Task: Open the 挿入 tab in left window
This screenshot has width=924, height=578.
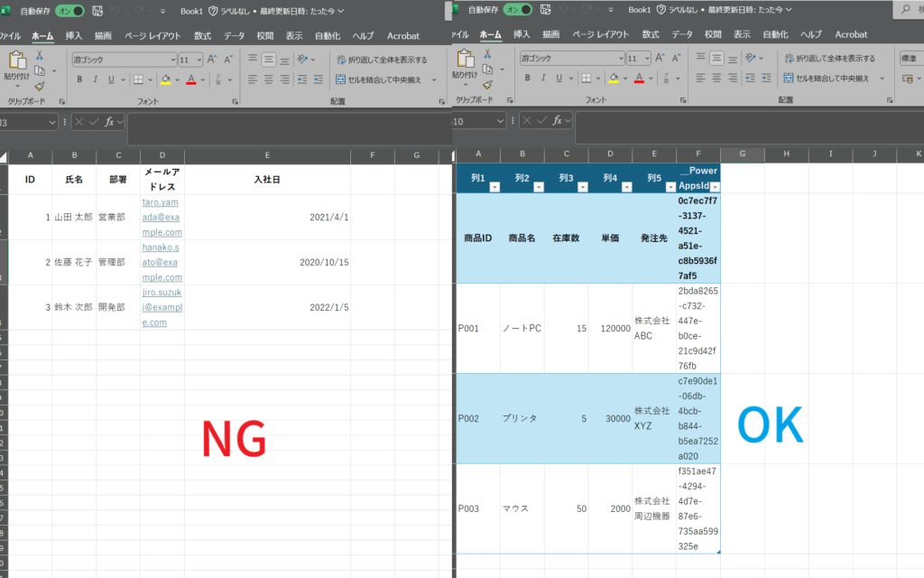Action: (74, 35)
